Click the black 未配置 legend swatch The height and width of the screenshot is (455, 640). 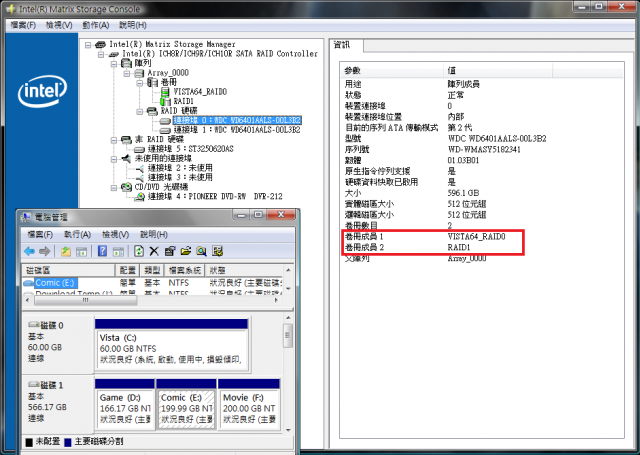29,442
